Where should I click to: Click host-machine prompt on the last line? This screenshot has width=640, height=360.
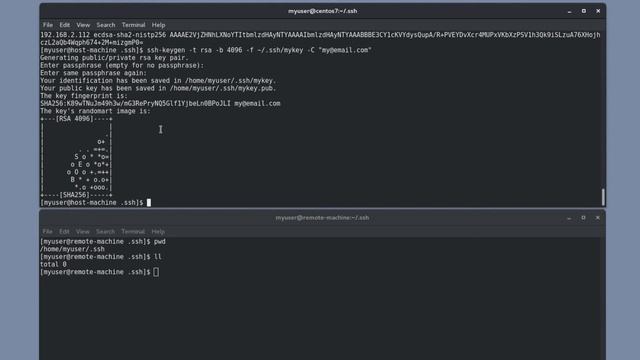click(x=92, y=203)
